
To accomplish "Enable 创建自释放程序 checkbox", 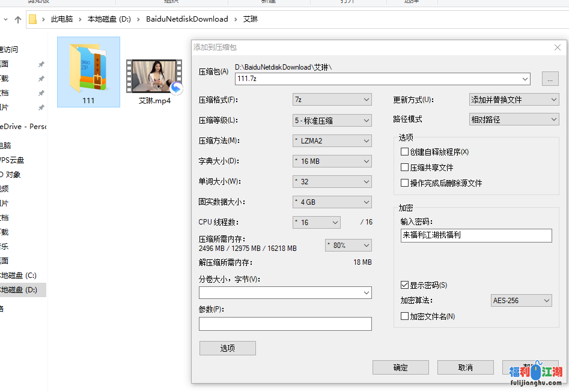I will point(405,152).
